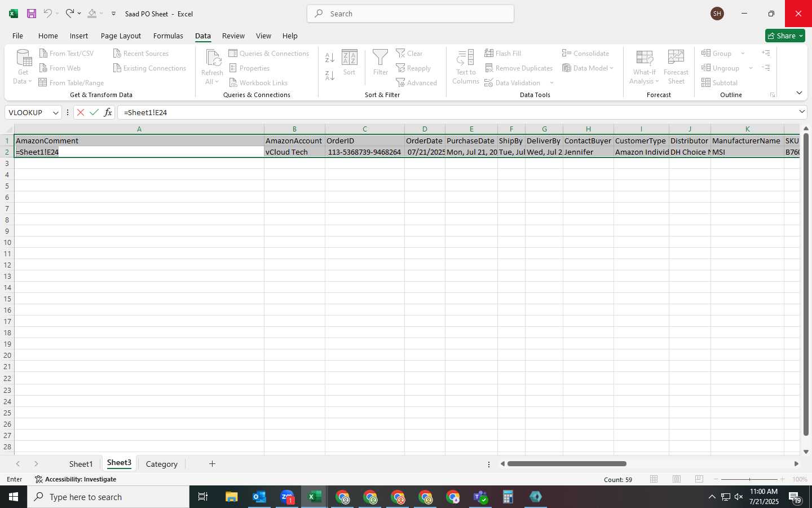Sort A to Z ascending
This screenshot has height=508, width=812.
coord(330,57)
